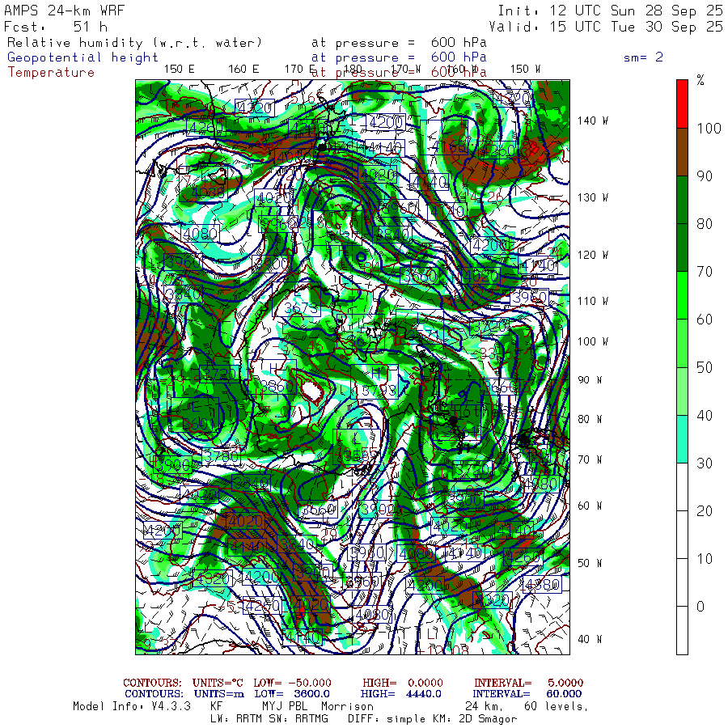Click the '50 W' label on the right axis
Image resolution: width=728 pixels, height=728 pixels.
coord(590,563)
